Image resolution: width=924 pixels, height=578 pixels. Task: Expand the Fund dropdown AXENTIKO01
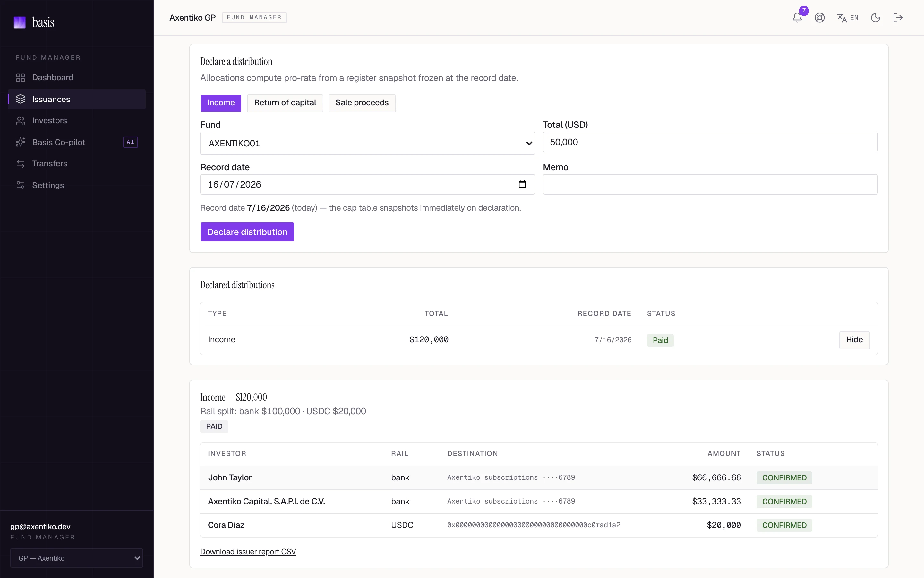(x=367, y=143)
